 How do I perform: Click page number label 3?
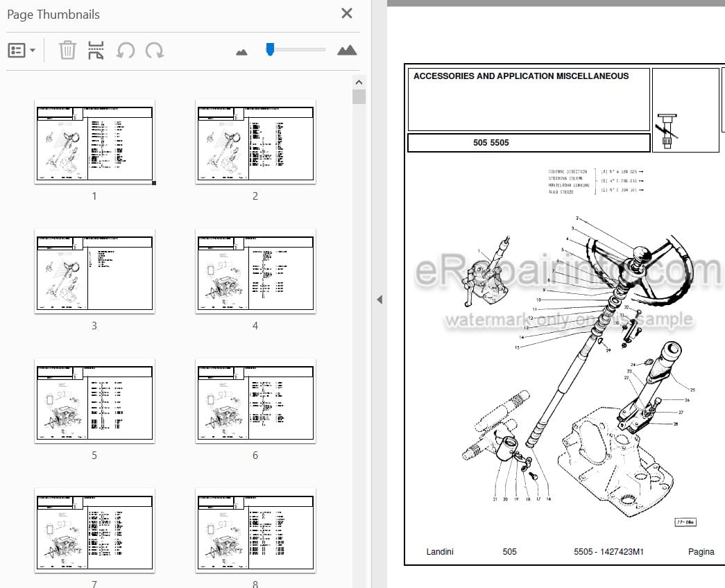pyautogui.click(x=94, y=326)
